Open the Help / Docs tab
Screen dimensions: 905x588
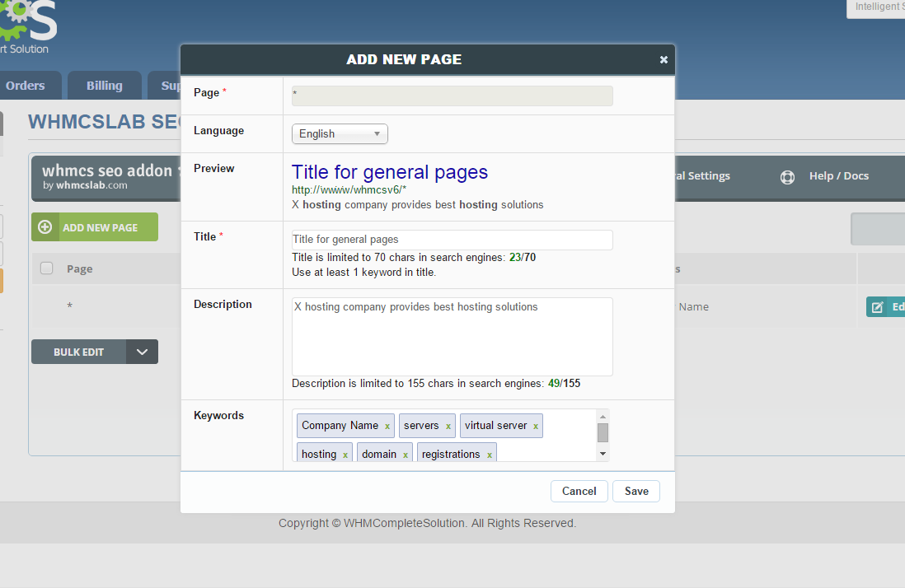click(x=824, y=176)
